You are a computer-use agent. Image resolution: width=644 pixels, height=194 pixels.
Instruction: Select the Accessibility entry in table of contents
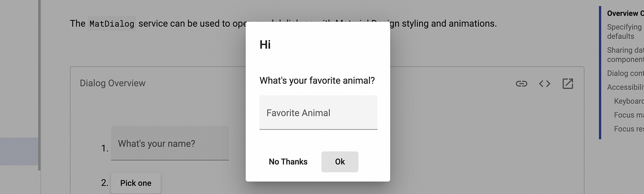pos(626,87)
